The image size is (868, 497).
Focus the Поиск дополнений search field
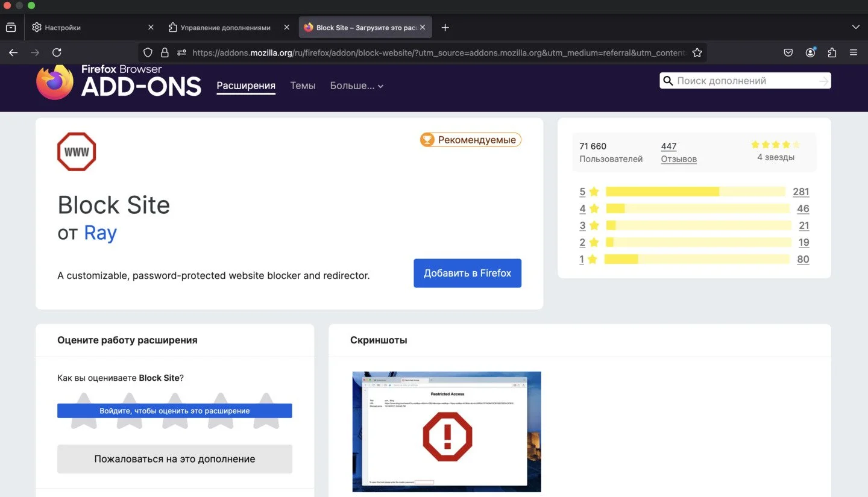click(746, 81)
